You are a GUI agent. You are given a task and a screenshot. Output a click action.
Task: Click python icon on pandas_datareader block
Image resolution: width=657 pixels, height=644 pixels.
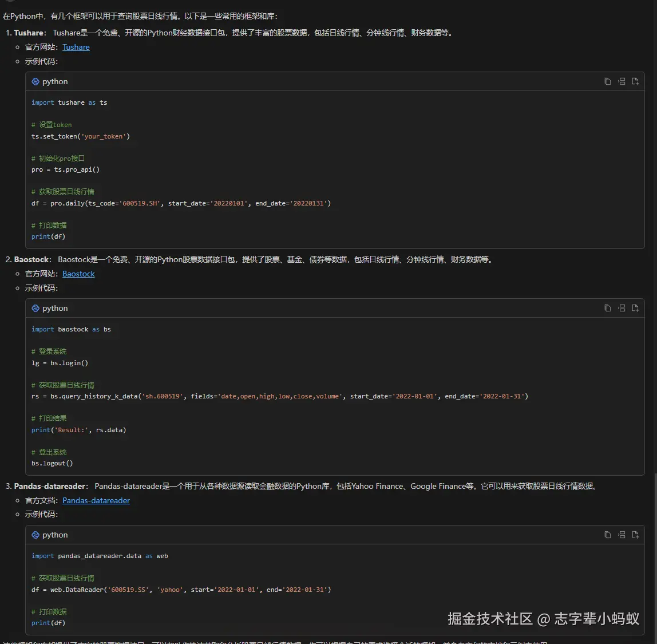coord(35,535)
